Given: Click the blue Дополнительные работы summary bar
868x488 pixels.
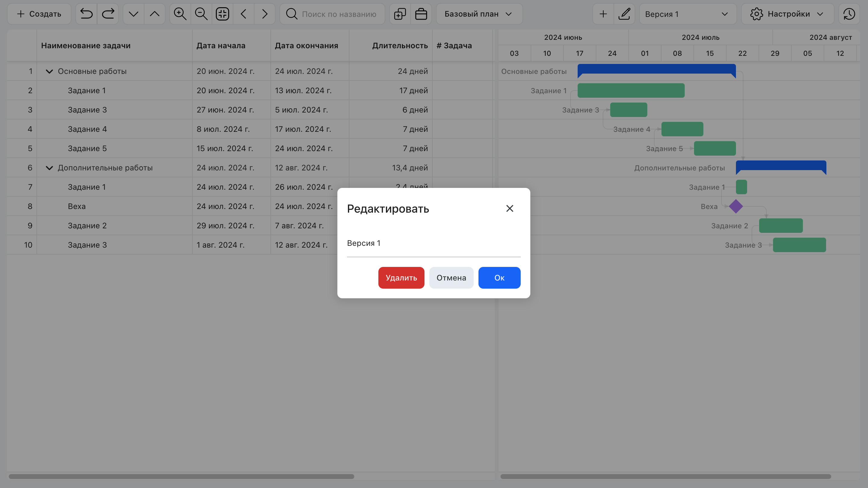Looking at the screenshot, I should pos(781,166).
